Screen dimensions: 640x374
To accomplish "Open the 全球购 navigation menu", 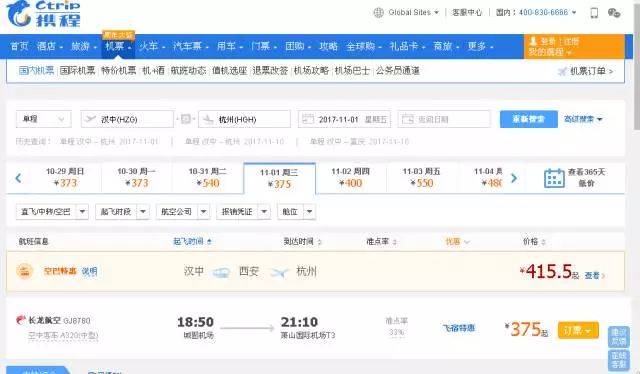I will (x=364, y=46).
